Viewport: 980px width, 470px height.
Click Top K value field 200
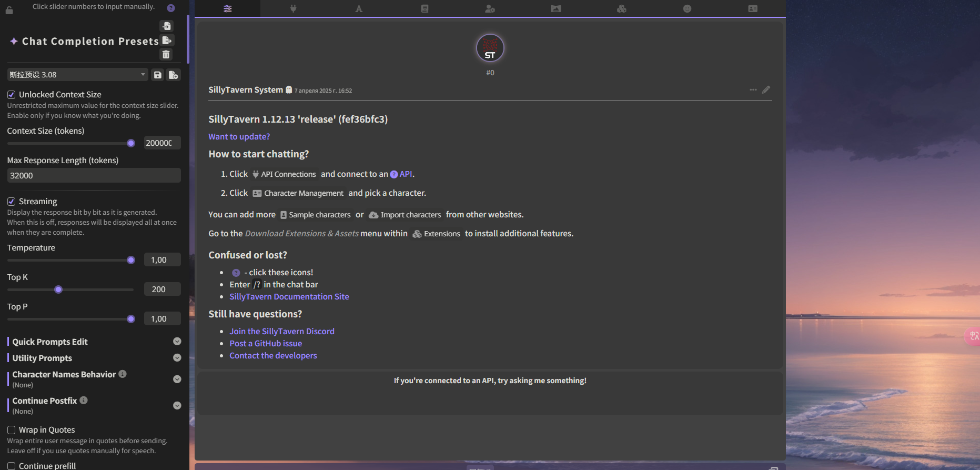[162, 289]
